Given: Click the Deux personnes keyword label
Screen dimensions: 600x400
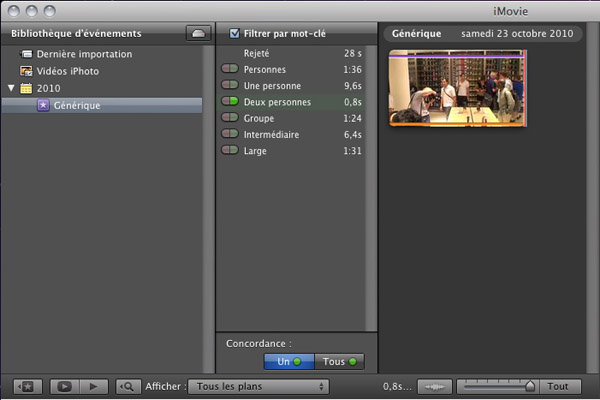Looking at the screenshot, I should click(277, 102).
